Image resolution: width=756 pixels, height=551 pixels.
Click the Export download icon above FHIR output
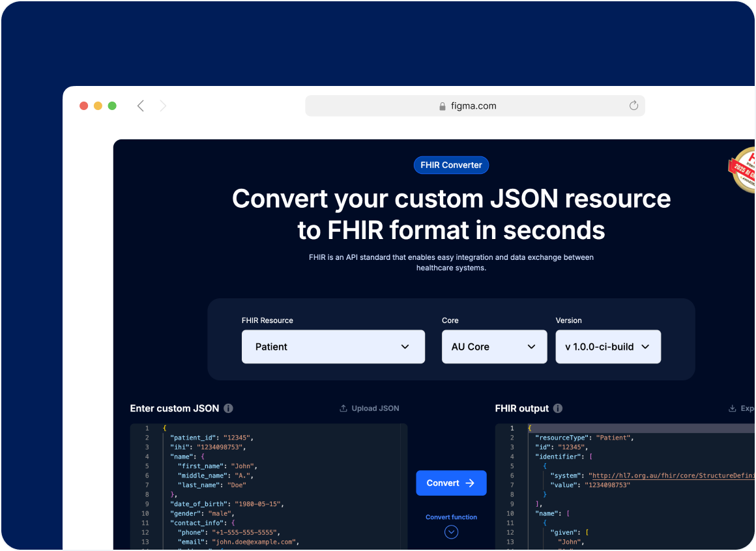[733, 408]
